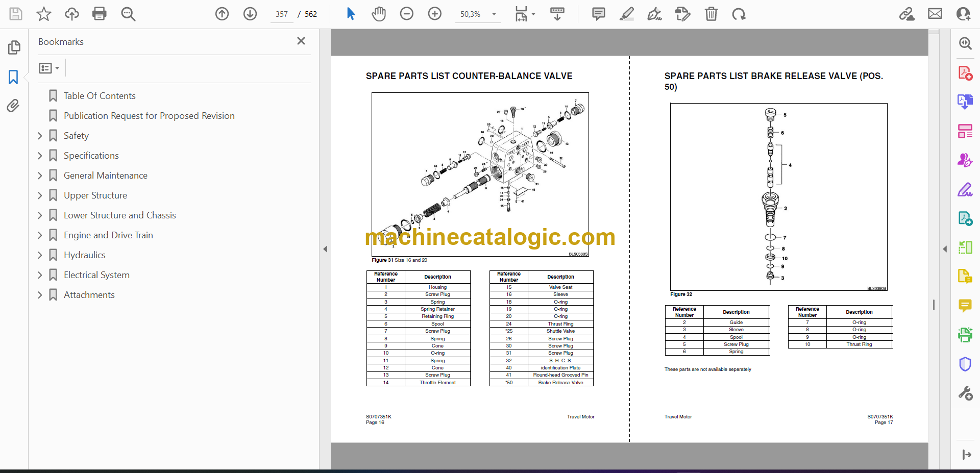Add to favorites with star icon

pyautogui.click(x=44, y=14)
